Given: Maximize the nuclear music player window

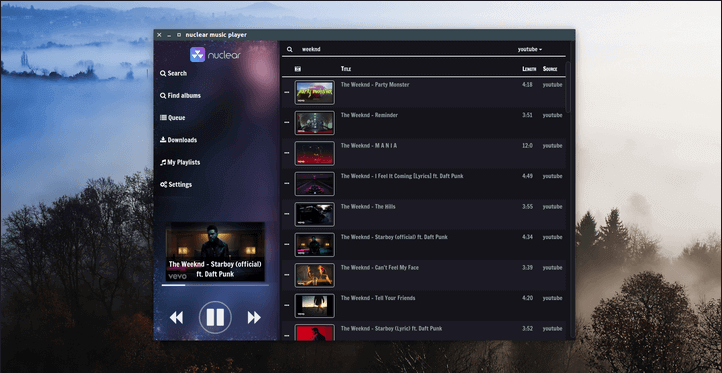Looking at the screenshot, I should coord(179,35).
